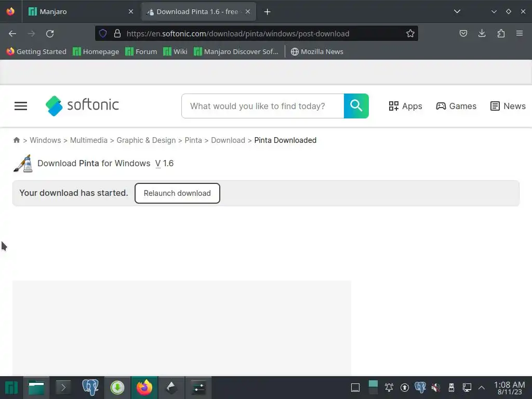Expand hidden system tray icons
The height and width of the screenshot is (399, 532).
pyautogui.click(x=482, y=388)
